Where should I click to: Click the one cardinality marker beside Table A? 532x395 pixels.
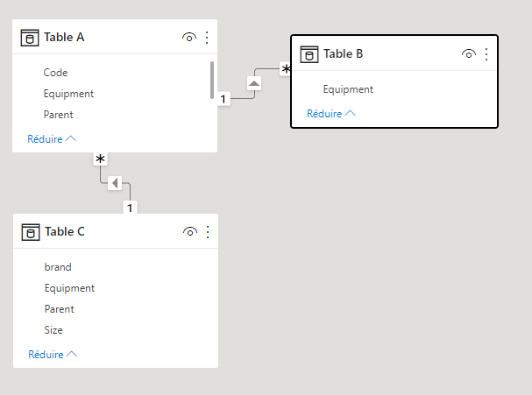point(223,99)
